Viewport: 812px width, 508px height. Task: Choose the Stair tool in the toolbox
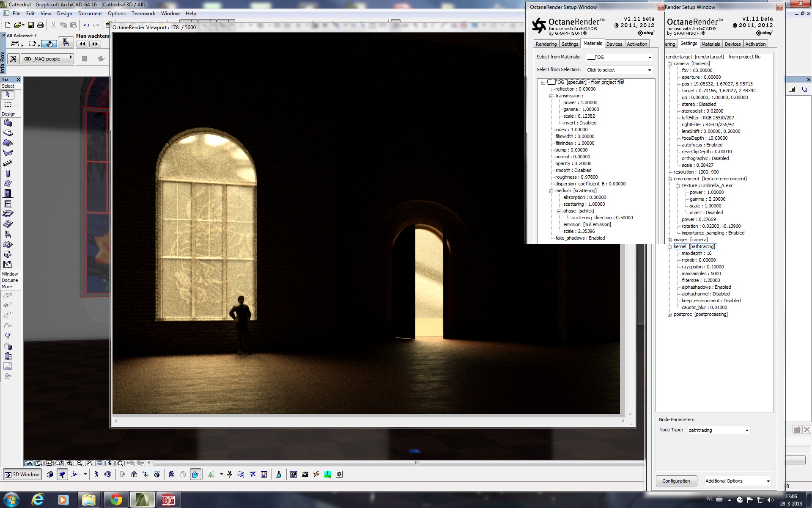(x=8, y=224)
